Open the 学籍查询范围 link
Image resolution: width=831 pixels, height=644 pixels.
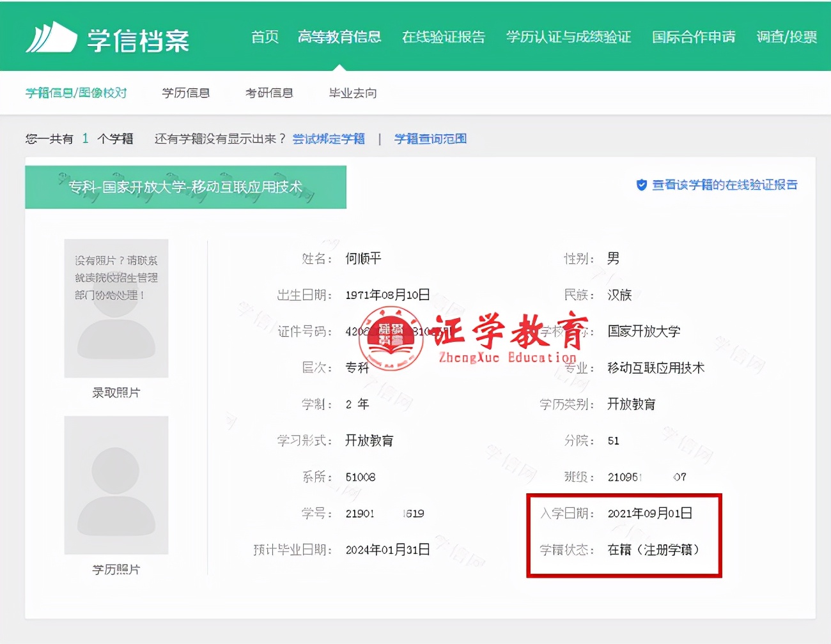pyautogui.click(x=430, y=139)
